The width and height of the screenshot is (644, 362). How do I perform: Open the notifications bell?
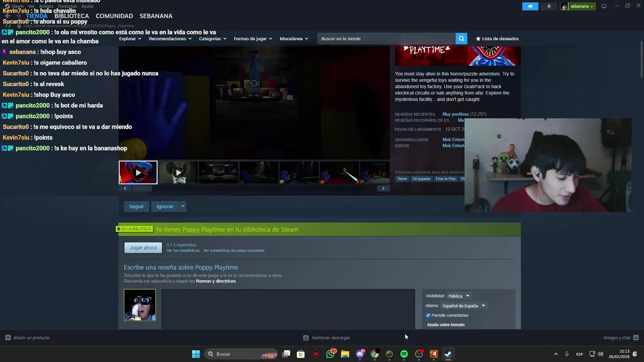[x=549, y=6]
